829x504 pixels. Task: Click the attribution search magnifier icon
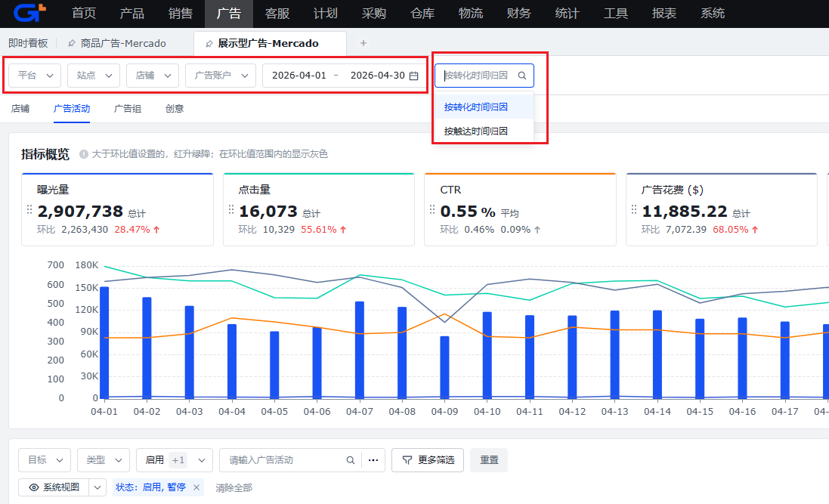(x=522, y=76)
